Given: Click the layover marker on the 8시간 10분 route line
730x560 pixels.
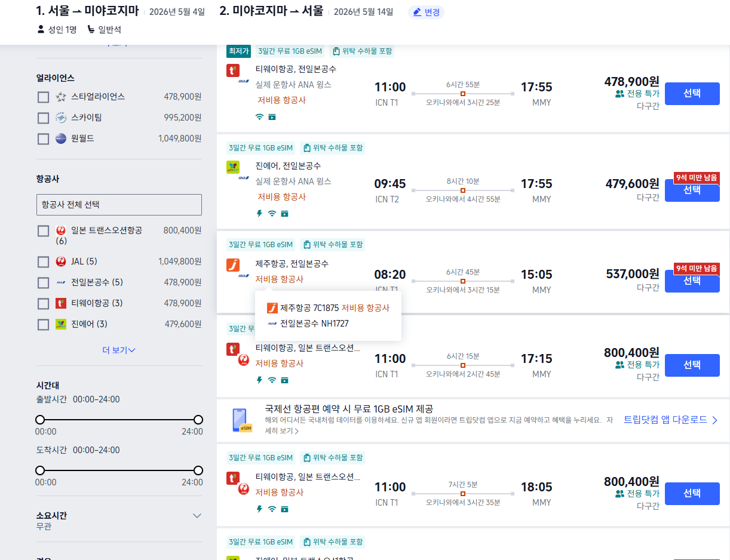Looking at the screenshot, I should (463, 190).
